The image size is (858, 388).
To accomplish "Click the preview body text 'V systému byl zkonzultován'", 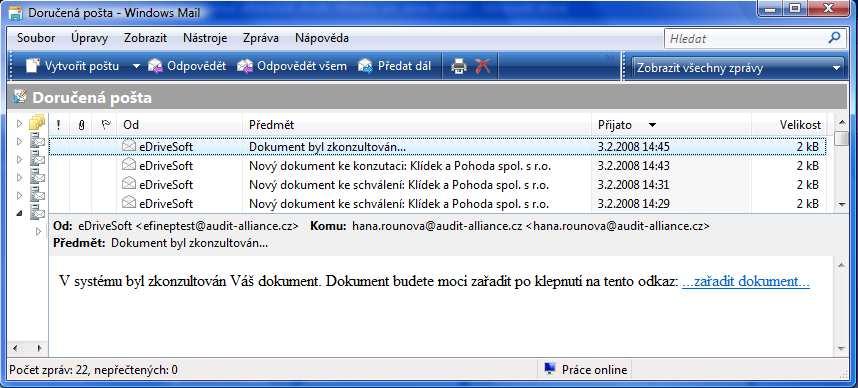I will [142, 282].
